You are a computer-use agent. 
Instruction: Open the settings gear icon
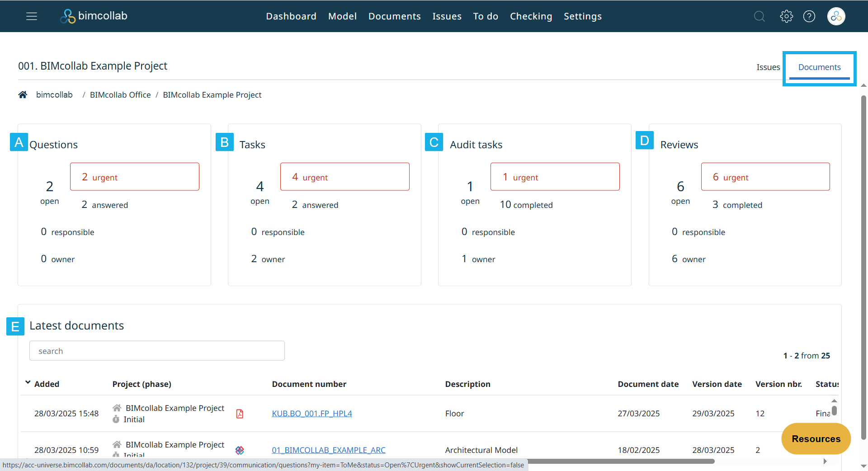787,16
